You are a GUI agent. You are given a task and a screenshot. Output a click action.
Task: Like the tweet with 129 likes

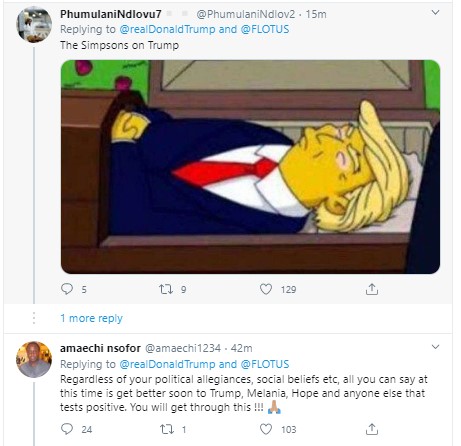(266, 289)
